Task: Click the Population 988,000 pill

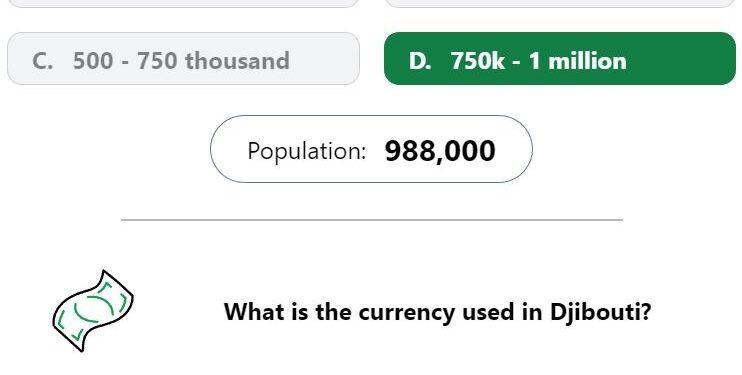Action: pos(371,149)
